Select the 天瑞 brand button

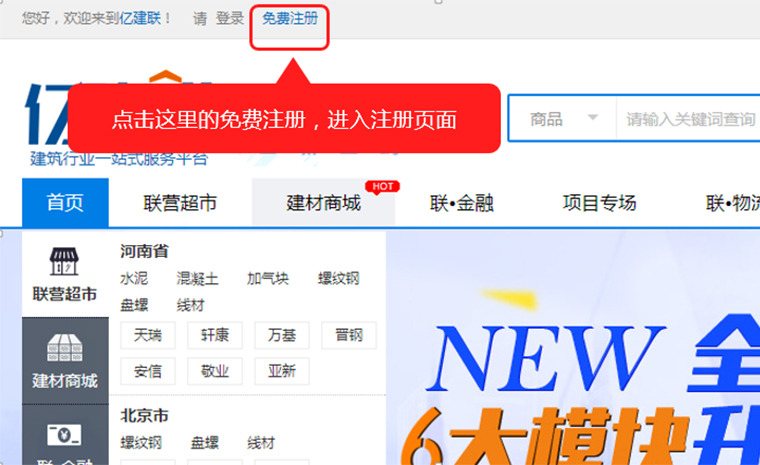point(147,335)
